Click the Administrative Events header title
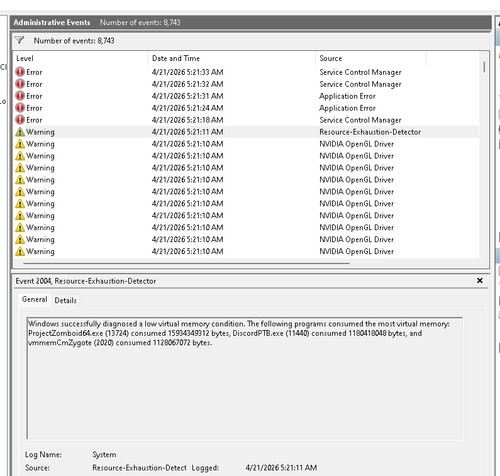This screenshot has height=476, width=500. (x=52, y=22)
